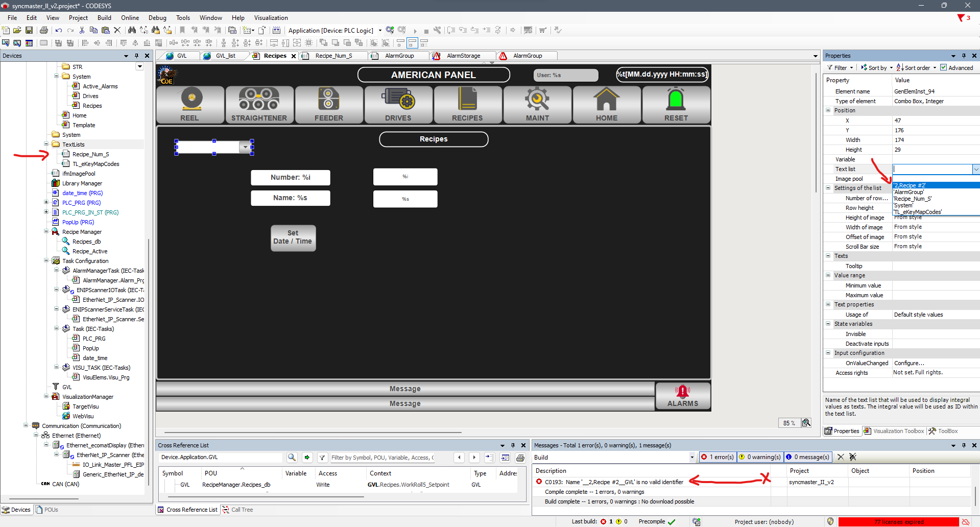Pin the Messages panel
Image resolution: width=980 pixels, height=527 pixels.
point(964,445)
